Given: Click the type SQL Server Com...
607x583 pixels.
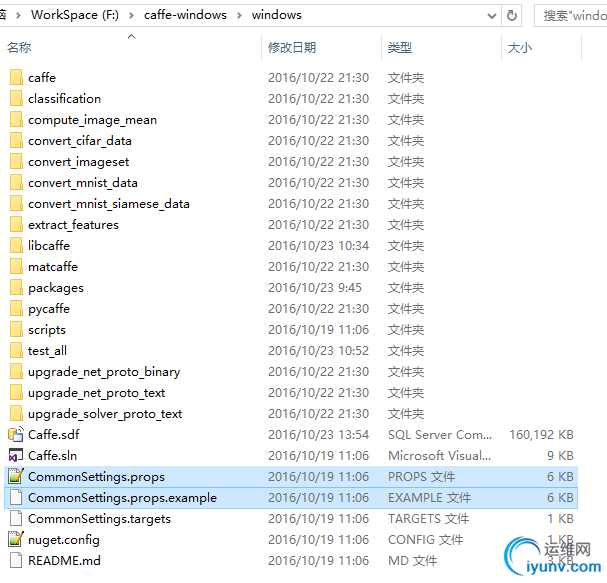Looking at the screenshot, I should pos(440,434).
